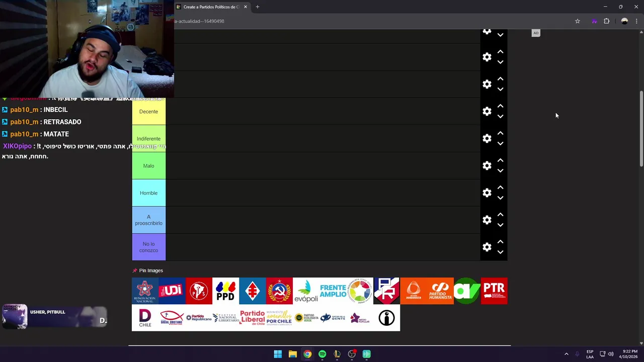Open settings gear for A proscribirlo row
644x362 pixels.
[x=487, y=220]
